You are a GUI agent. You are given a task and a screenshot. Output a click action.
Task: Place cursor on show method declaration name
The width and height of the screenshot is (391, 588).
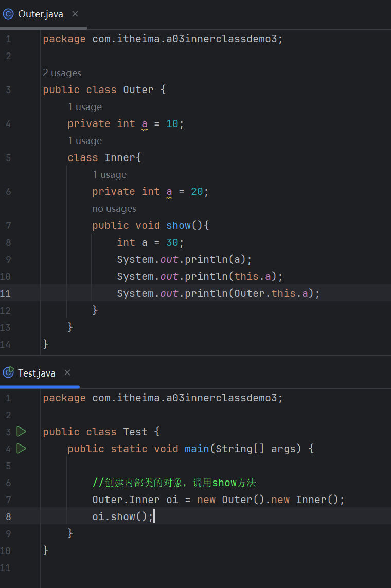[178, 225]
